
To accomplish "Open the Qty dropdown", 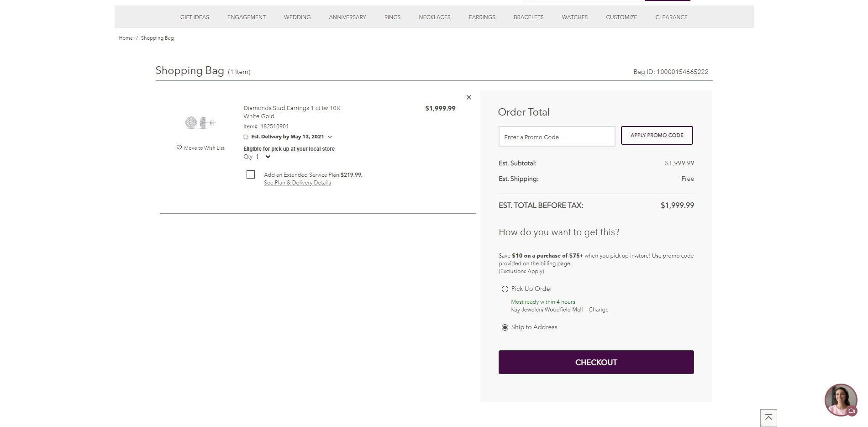I will (x=268, y=157).
